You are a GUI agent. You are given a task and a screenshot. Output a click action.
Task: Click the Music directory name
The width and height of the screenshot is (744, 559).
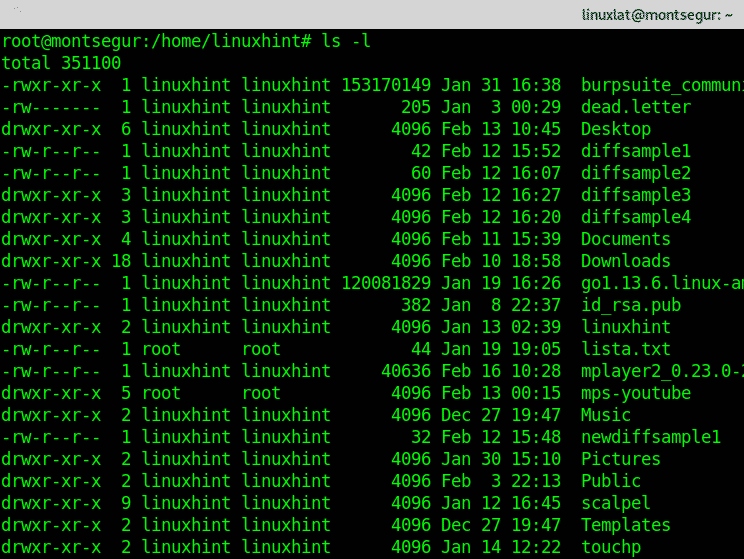(606, 415)
